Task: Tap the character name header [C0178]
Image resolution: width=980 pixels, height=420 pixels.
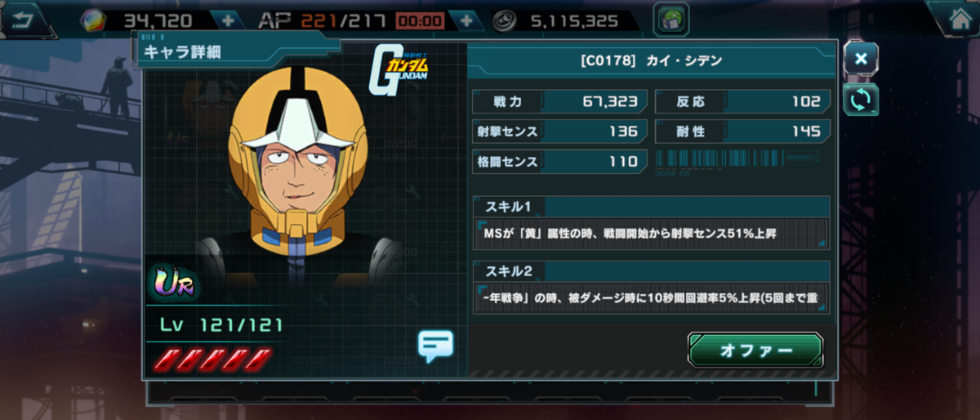Action: (x=651, y=63)
